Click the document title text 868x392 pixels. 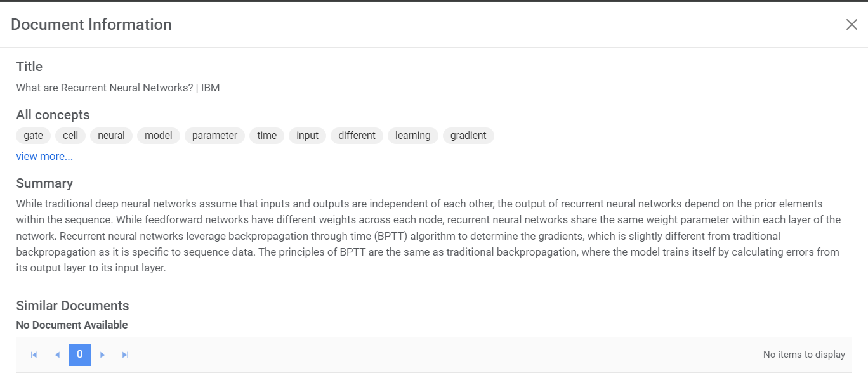click(x=118, y=88)
